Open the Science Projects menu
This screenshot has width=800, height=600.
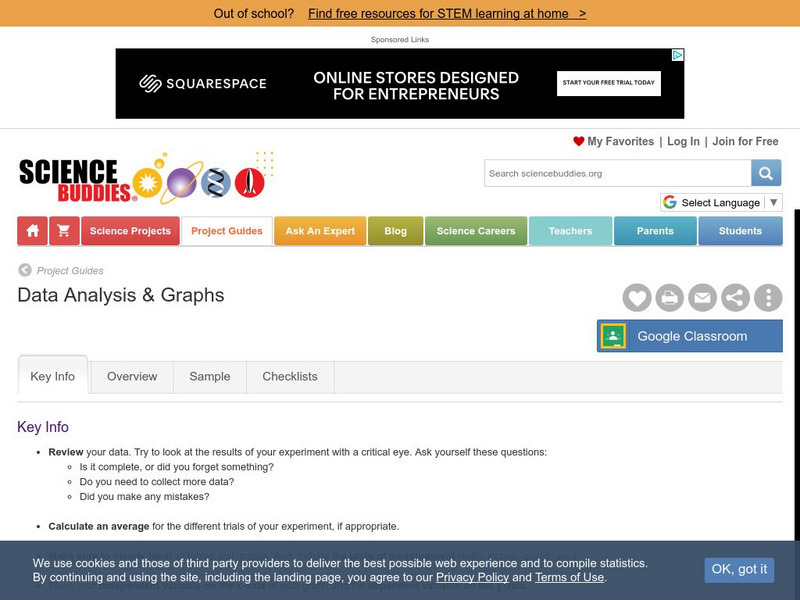(x=130, y=231)
